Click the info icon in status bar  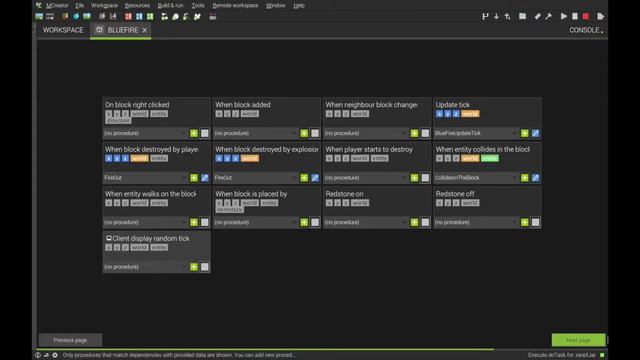(x=38, y=355)
